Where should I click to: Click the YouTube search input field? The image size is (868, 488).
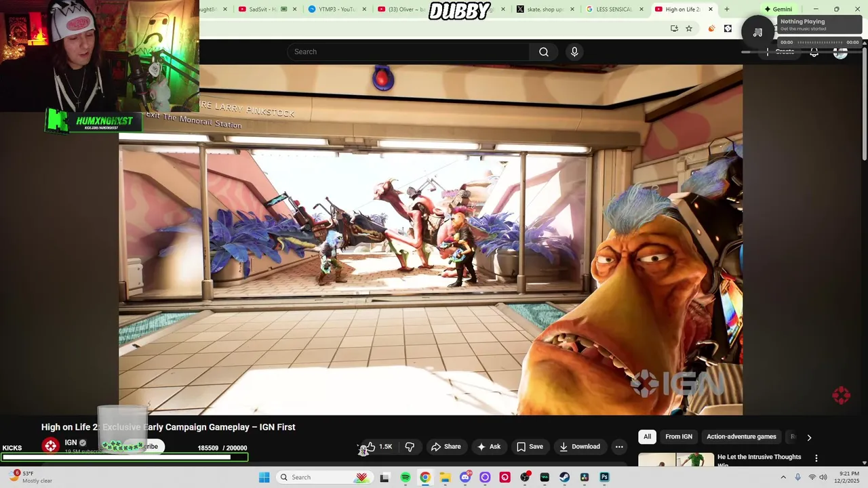[408, 52]
